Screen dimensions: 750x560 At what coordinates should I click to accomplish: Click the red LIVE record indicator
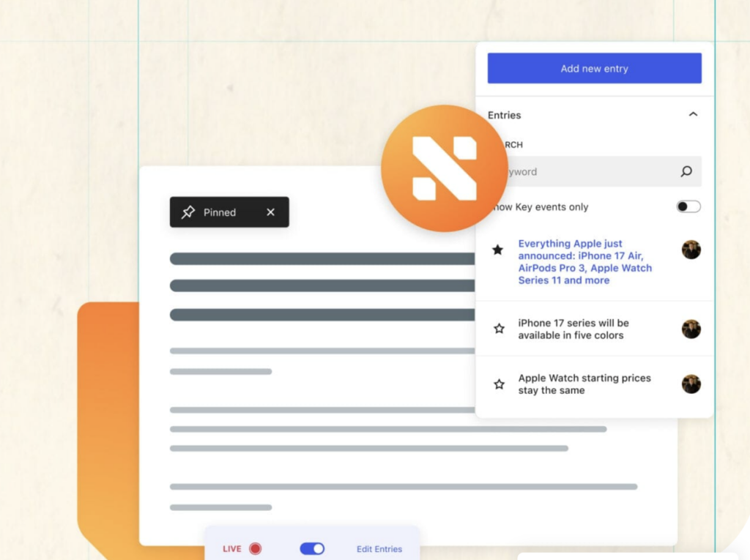coord(256,548)
